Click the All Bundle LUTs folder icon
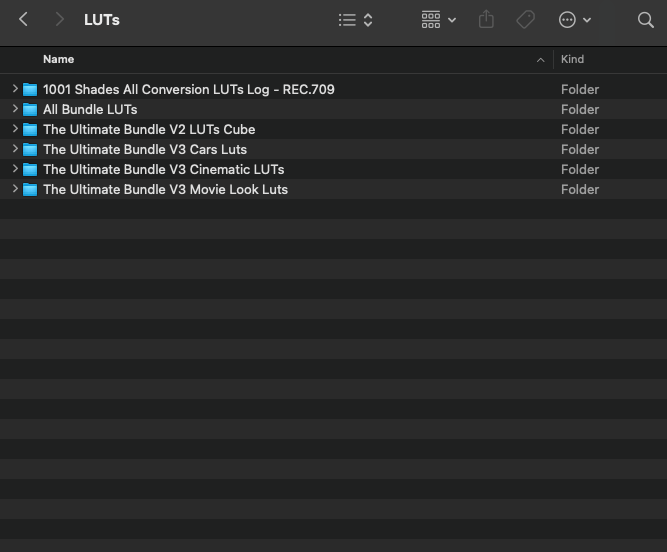 tap(30, 110)
